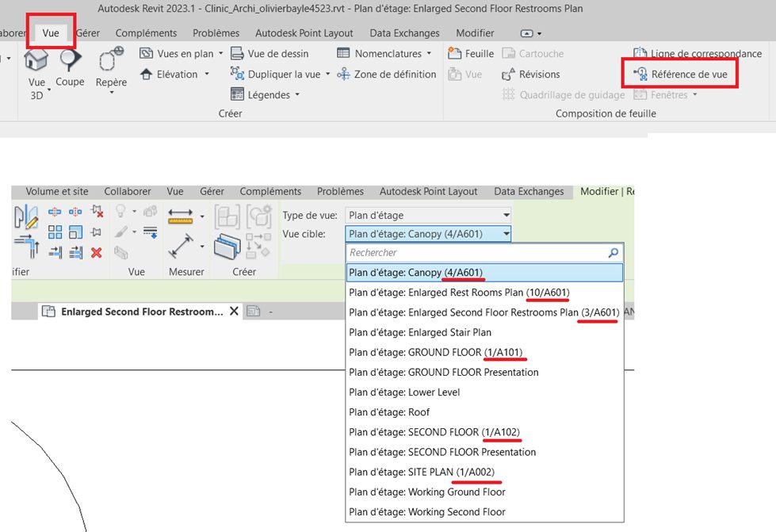776x532 pixels.
Task: Create a new Feuille sheet
Action: click(x=471, y=53)
